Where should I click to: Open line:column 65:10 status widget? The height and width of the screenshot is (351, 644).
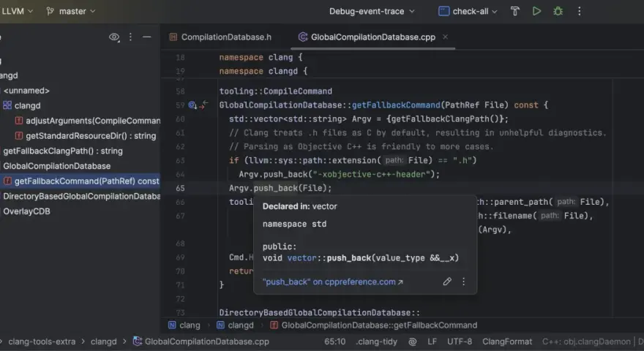(x=334, y=342)
